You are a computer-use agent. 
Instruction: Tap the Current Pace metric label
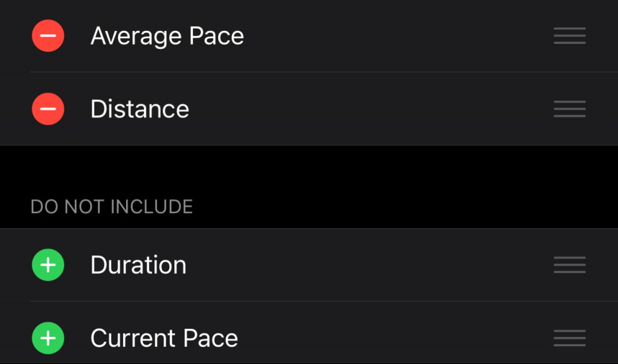164,338
